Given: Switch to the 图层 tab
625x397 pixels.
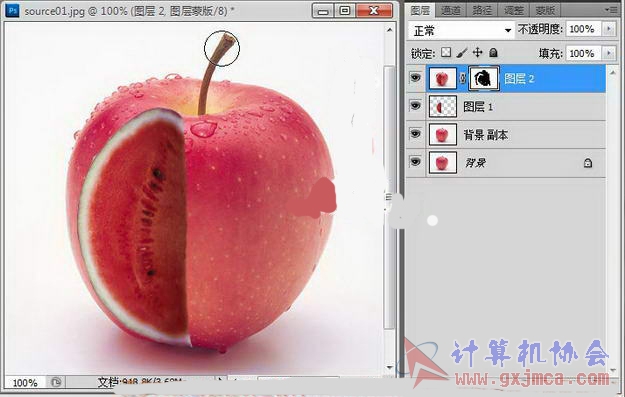Looking at the screenshot, I should coord(421,10).
